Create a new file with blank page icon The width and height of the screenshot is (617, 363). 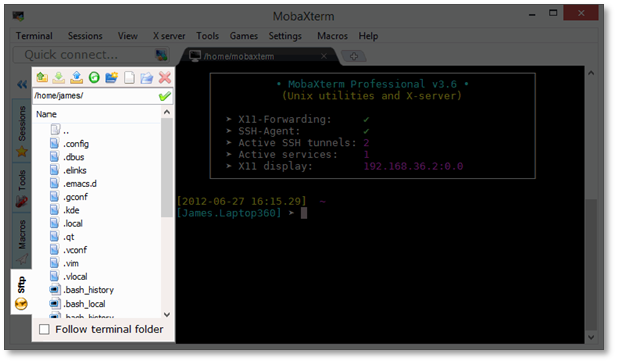(x=129, y=77)
